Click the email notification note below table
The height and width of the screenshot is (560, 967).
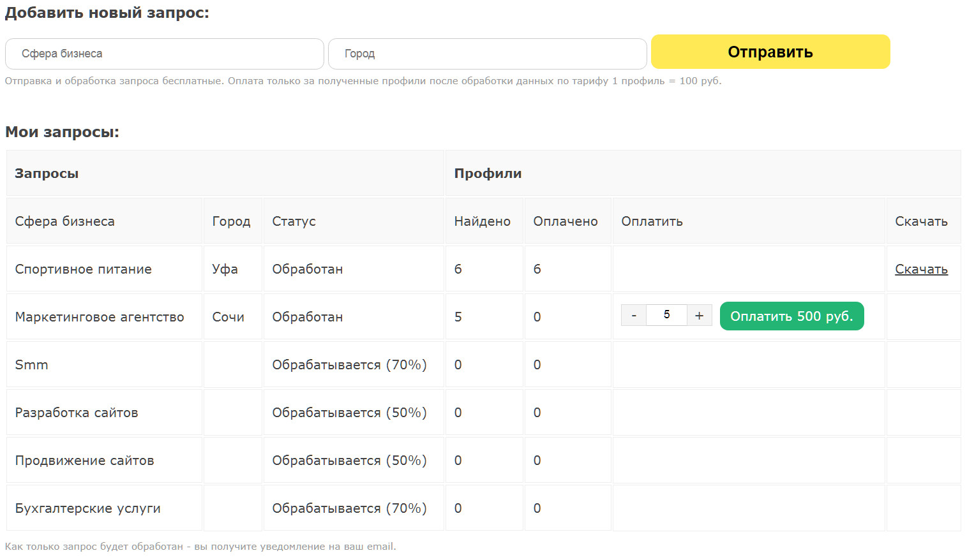(x=200, y=547)
